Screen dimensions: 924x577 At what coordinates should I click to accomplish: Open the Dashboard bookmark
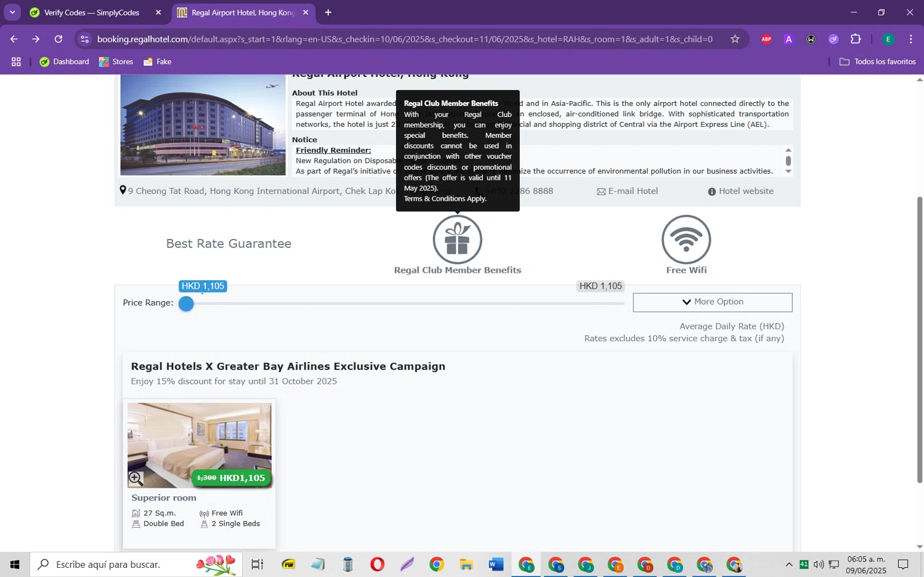(65, 62)
